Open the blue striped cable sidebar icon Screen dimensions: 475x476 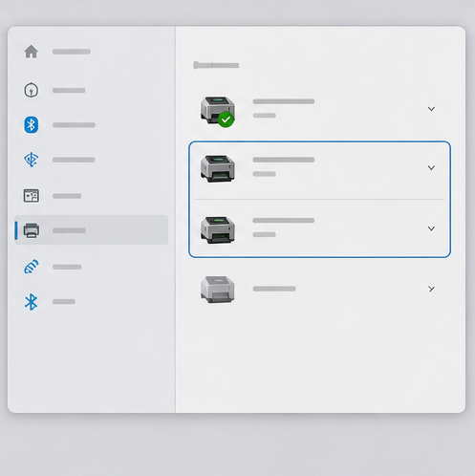(x=32, y=267)
